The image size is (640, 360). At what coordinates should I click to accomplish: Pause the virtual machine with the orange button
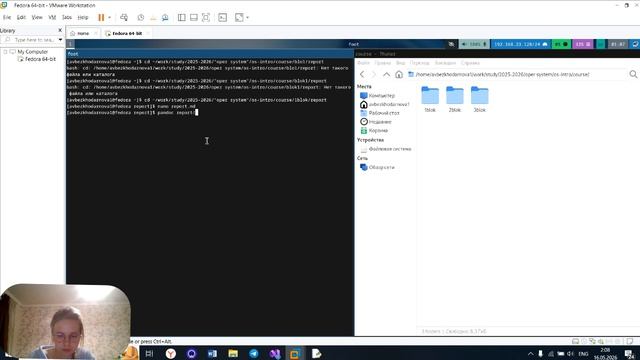[x=101, y=17]
